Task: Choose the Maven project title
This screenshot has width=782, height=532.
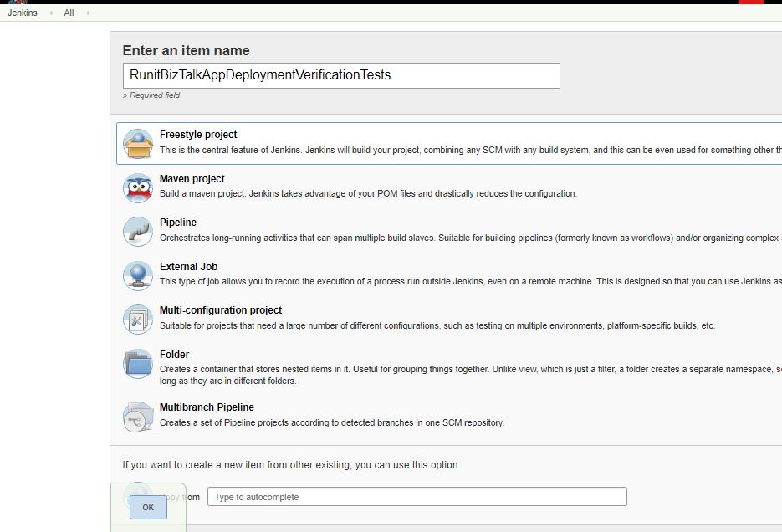Action: pos(192,178)
